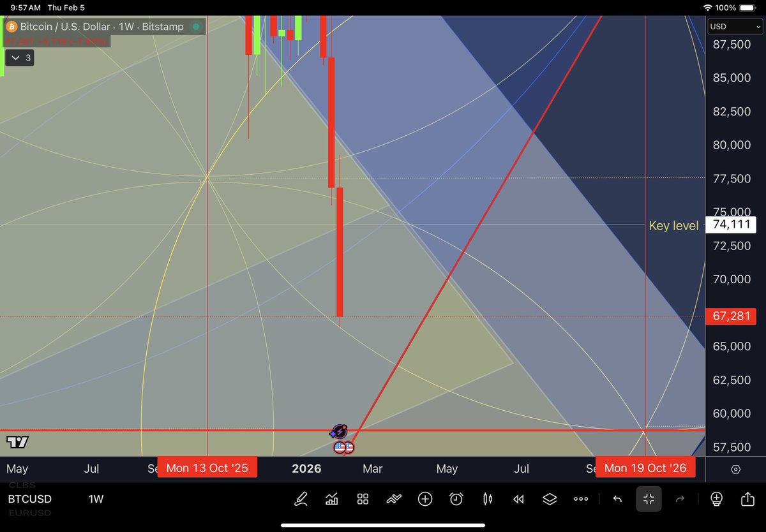Open the indicators chart icon

[x=332, y=499]
